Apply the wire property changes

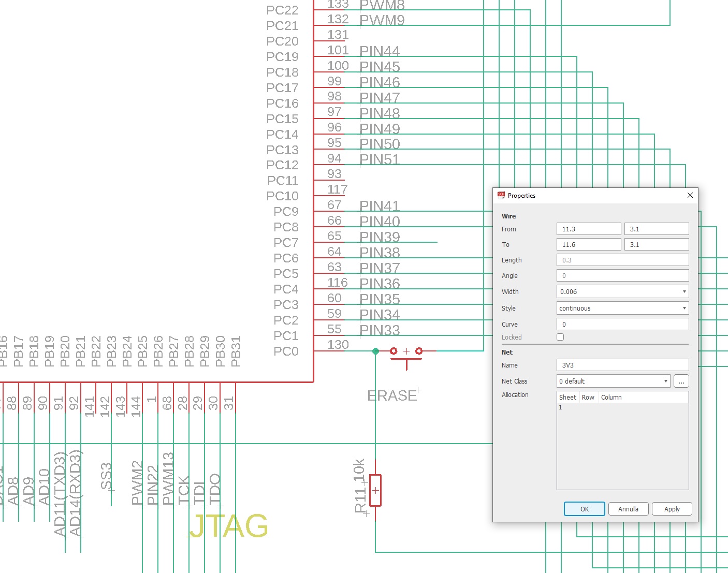coord(672,509)
